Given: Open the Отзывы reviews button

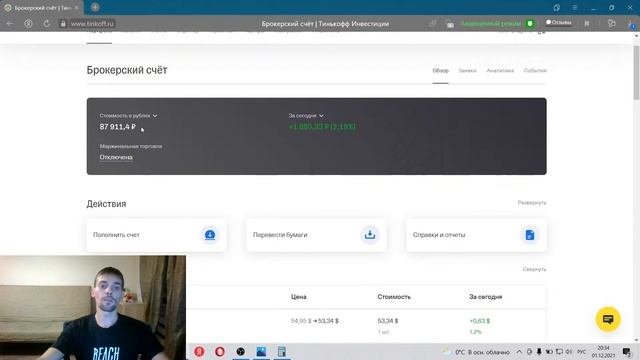Looking at the screenshot, I should pos(559,22).
